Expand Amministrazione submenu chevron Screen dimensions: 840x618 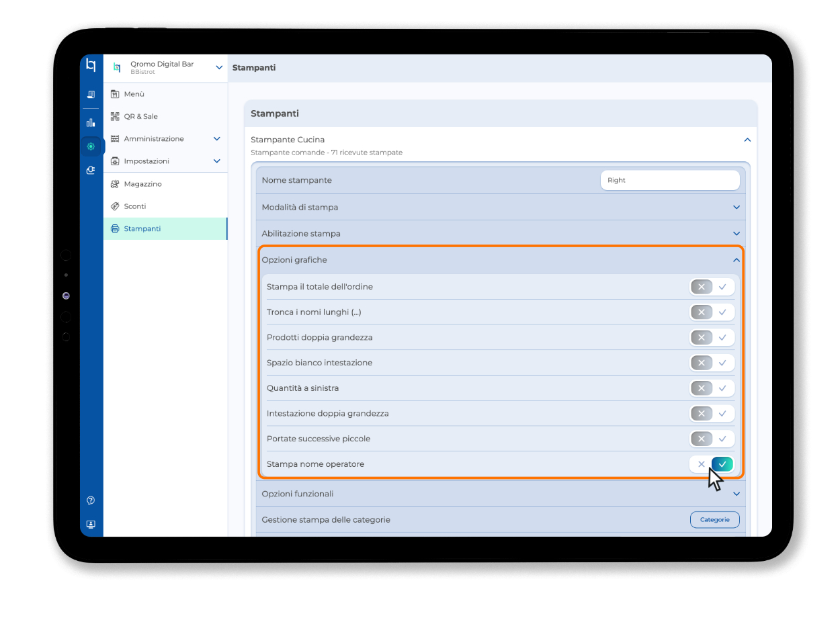[x=216, y=139]
